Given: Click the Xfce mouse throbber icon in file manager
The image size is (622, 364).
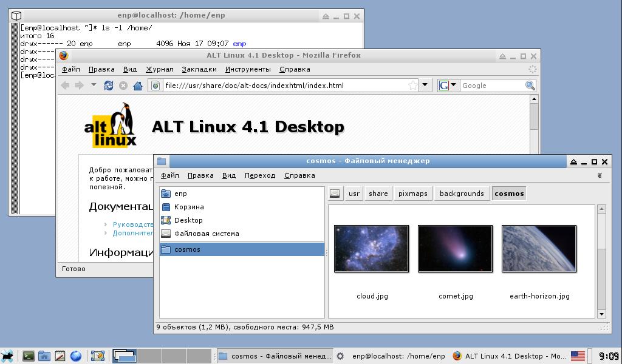Looking at the screenshot, I should [600, 175].
